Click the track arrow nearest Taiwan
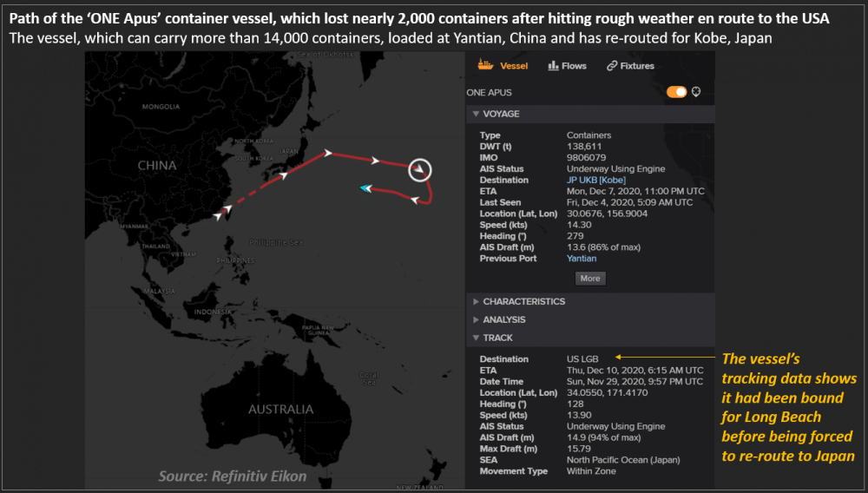The height and width of the screenshot is (493, 868). click(x=227, y=209)
